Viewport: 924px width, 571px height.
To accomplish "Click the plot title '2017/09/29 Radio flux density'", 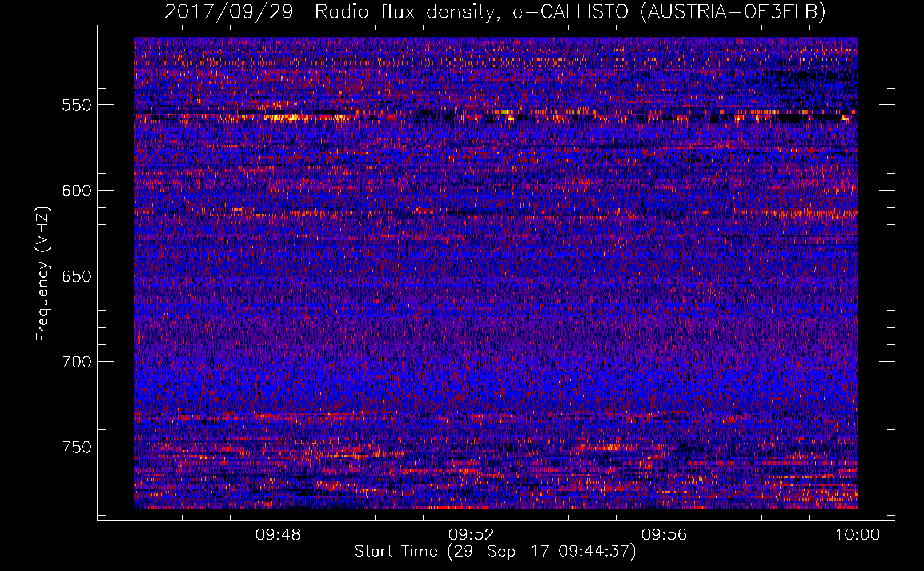I will 329,11.
